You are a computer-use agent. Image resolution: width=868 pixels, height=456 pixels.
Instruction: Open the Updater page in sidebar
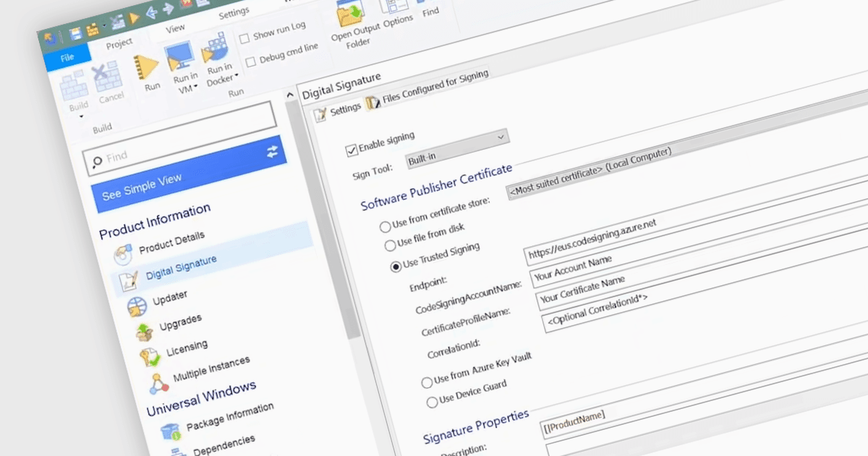170,298
